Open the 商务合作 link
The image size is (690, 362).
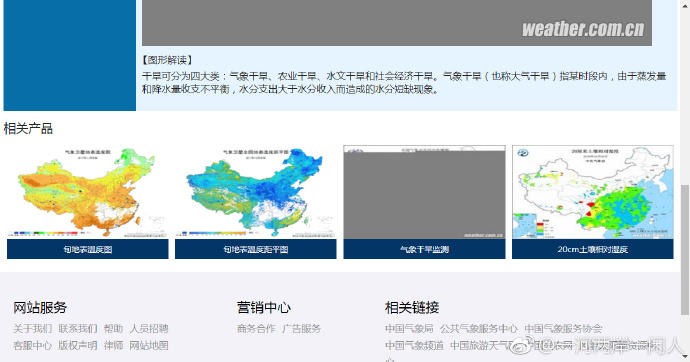tap(256, 329)
